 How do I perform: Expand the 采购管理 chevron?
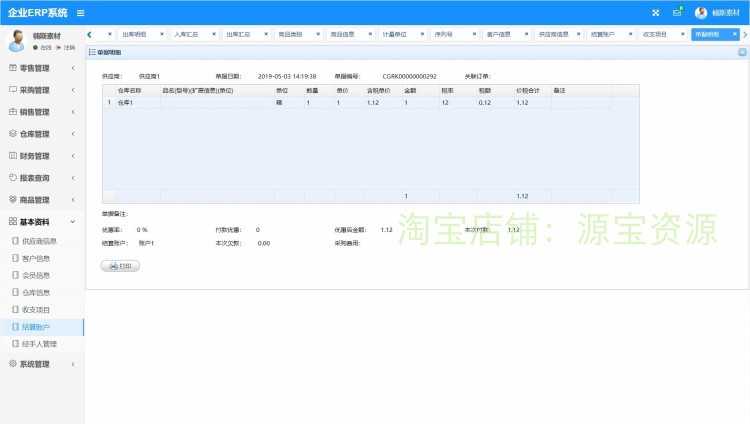[x=73, y=90]
